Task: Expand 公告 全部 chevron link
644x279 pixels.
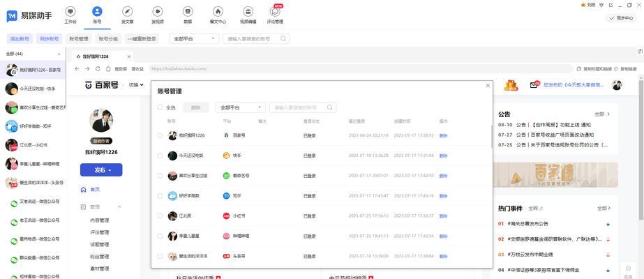Action: (x=602, y=114)
